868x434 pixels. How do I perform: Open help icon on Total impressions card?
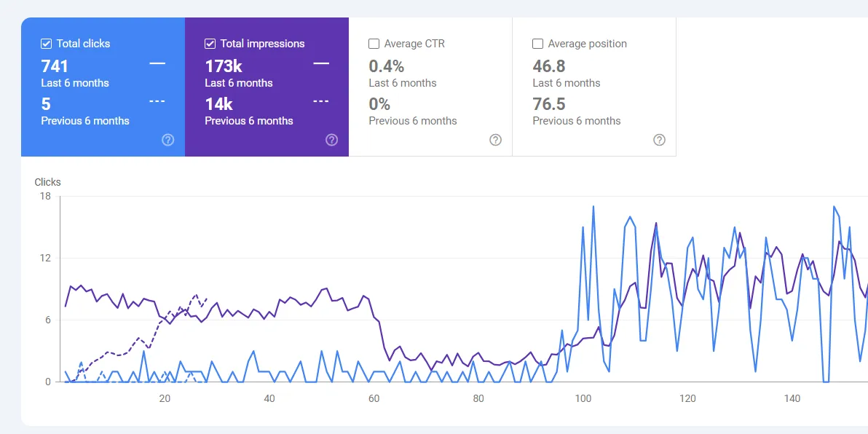tap(331, 140)
